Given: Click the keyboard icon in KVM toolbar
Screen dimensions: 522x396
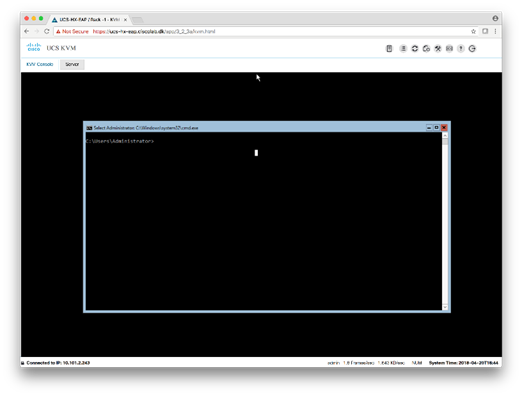Looking at the screenshot, I should pyautogui.click(x=449, y=49).
